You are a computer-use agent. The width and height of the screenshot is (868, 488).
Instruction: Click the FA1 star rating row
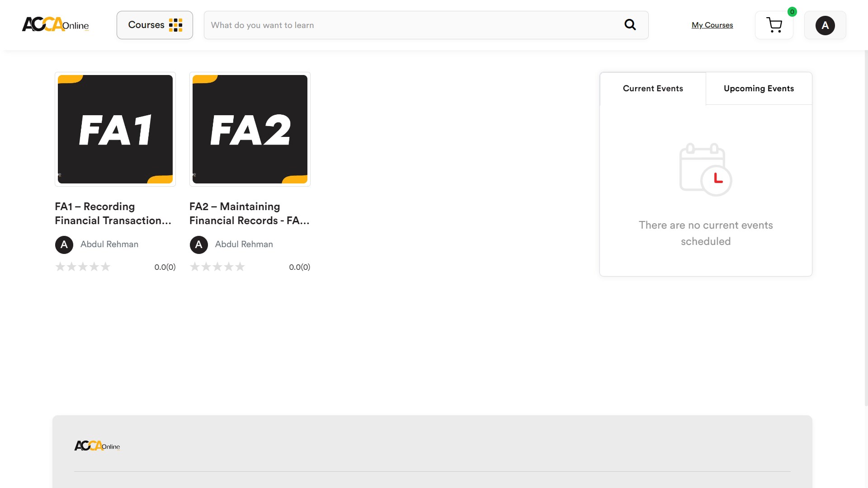pyautogui.click(x=83, y=267)
